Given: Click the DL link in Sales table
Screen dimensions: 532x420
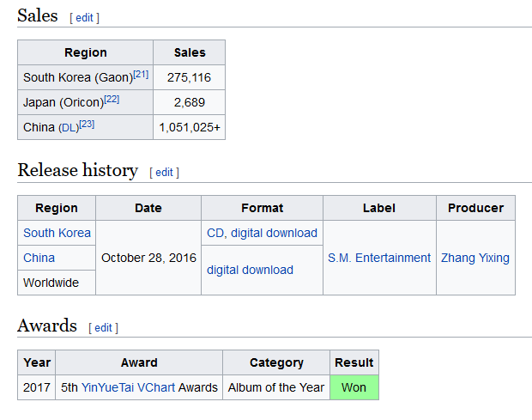Looking at the screenshot, I should click(x=68, y=127).
